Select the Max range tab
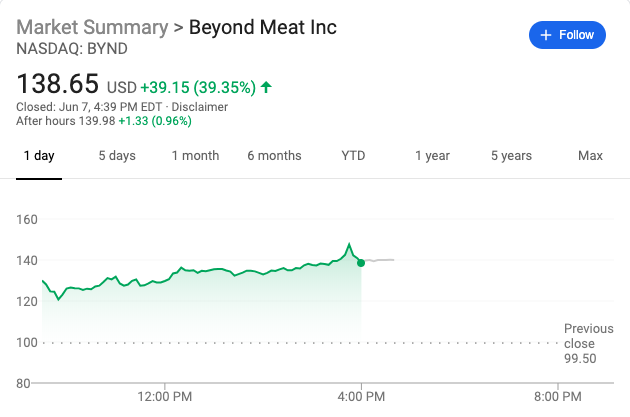Viewport: 630px width, 417px height. point(590,156)
